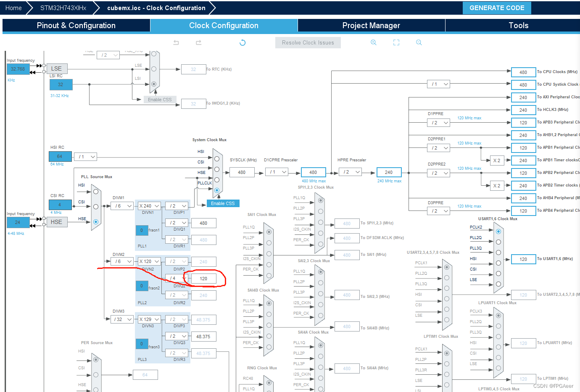Select LSE for the RTC clock mux
This screenshot has width=580, height=392.
tap(154, 69)
